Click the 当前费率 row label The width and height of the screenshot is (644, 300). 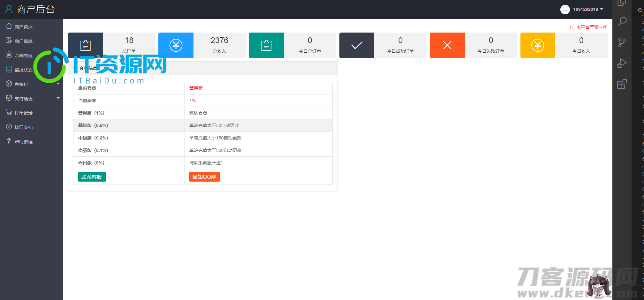[87, 101]
